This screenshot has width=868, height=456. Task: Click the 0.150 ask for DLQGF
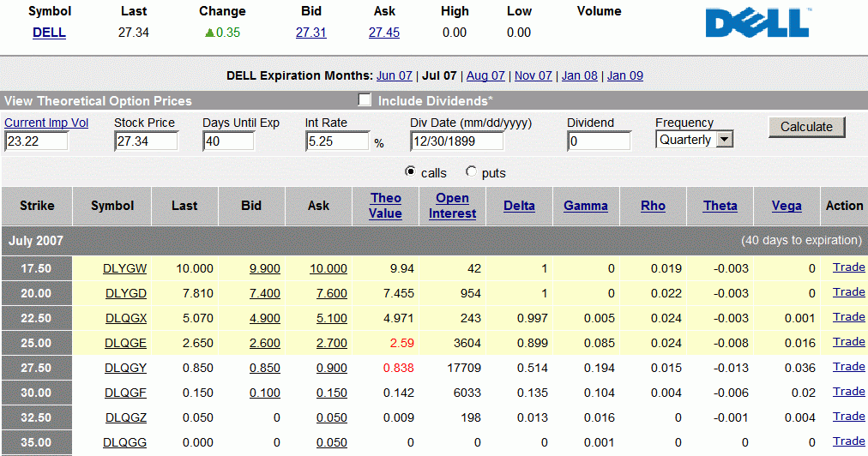(332, 393)
